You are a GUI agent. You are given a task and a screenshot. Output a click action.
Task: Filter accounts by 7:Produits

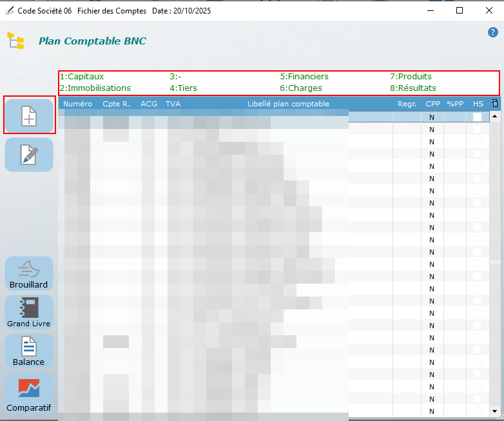coord(411,77)
